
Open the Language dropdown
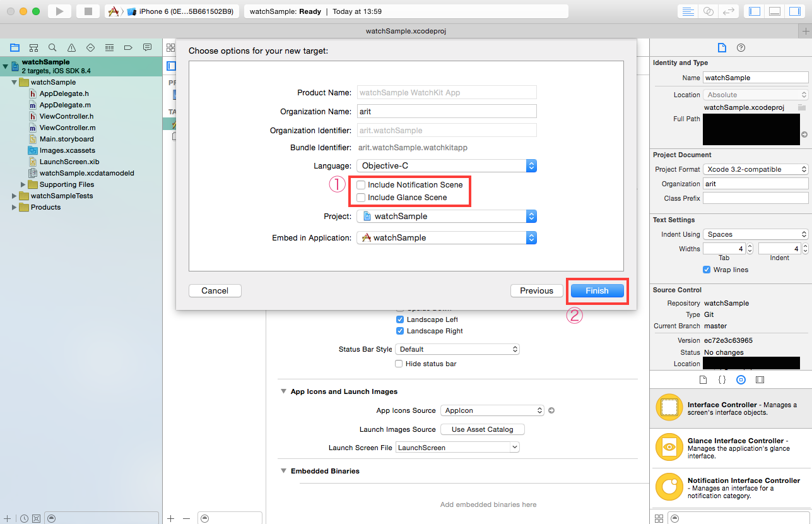(x=447, y=166)
